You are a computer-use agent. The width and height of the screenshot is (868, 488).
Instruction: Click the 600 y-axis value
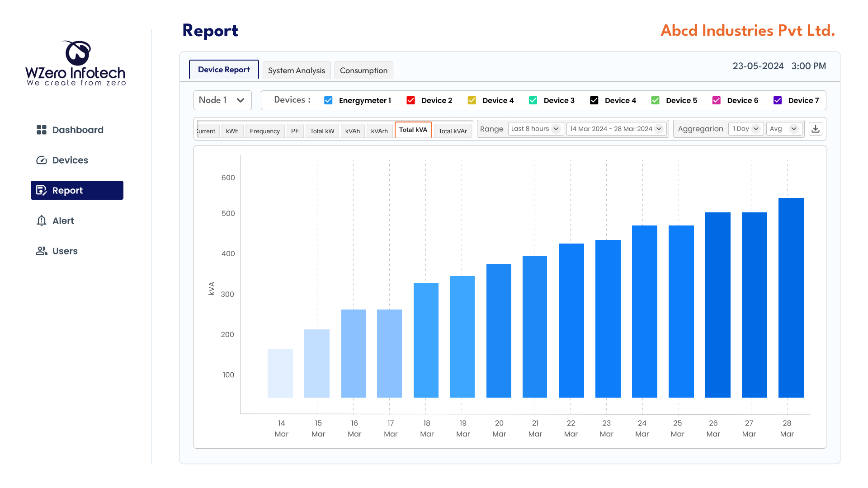228,178
